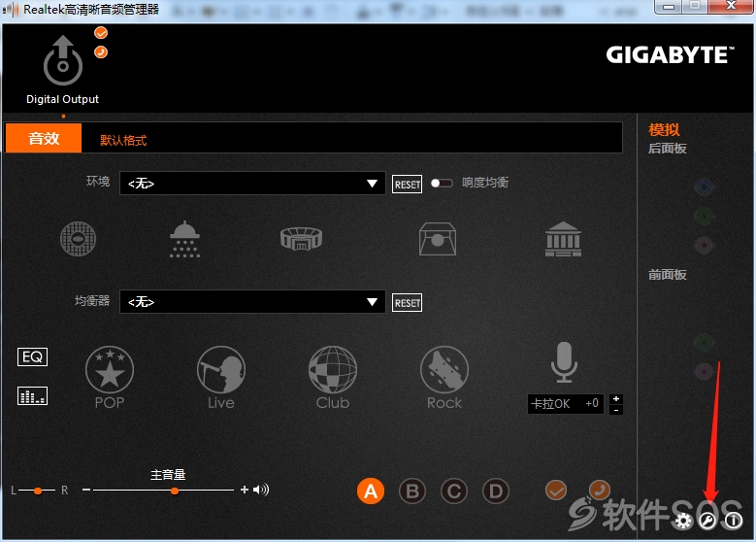This screenshot has width=756, height=542.
Task: Click RESET next to 均衡器 dropdown
Action: 407,303
